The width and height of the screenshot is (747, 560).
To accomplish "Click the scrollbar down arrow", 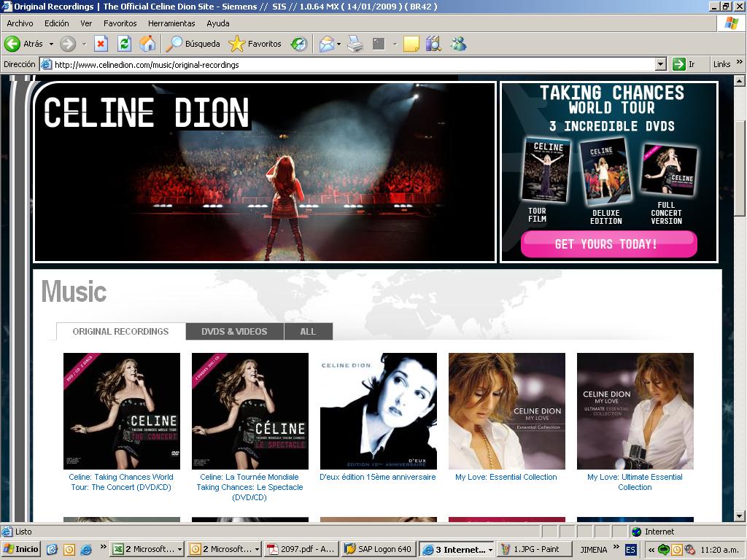I will tap(740, 516).
